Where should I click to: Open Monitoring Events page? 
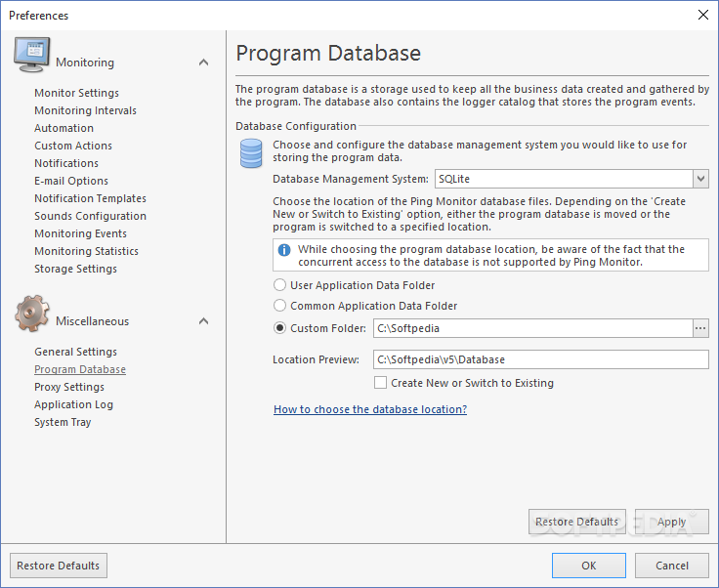[80, 233]
